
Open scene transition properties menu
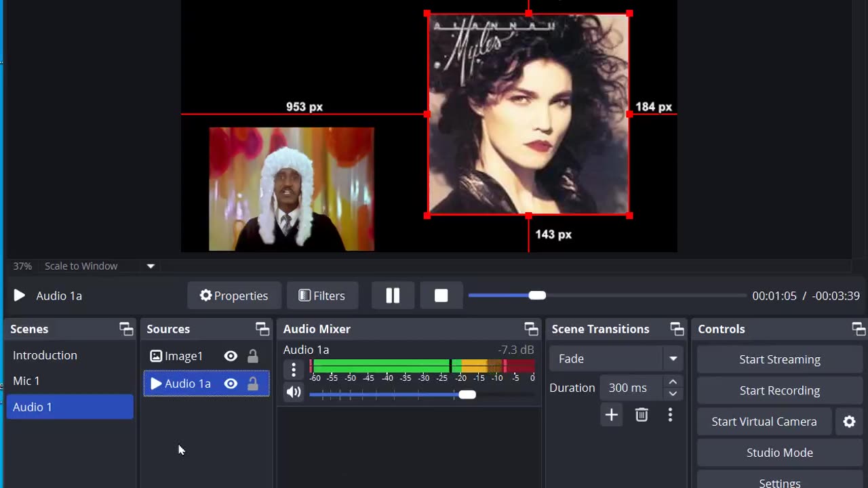pos(670,415)
